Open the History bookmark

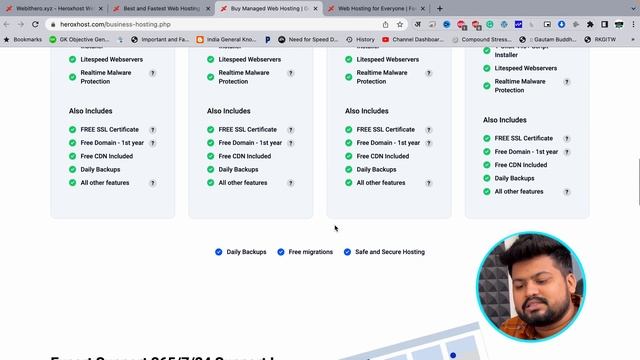[x=361, y=40]
